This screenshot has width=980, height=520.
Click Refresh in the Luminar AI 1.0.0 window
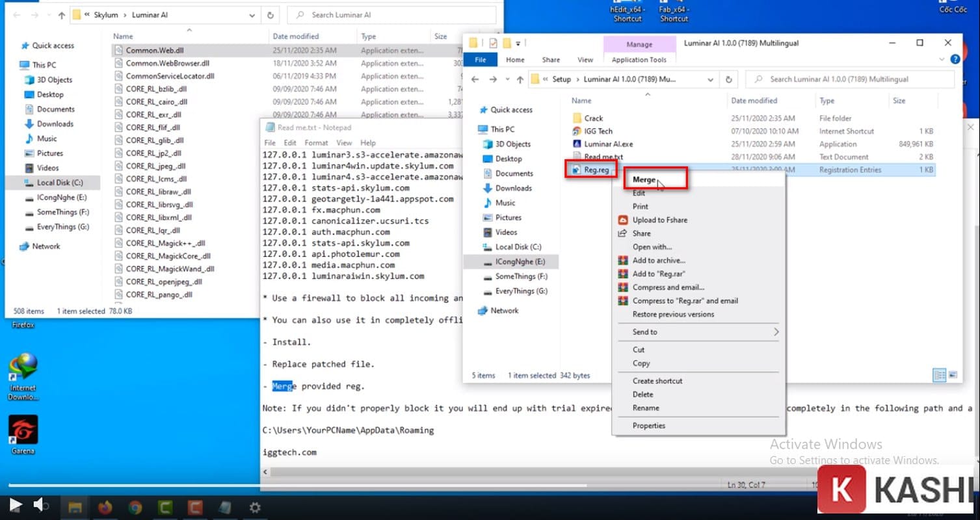point(729,79)
